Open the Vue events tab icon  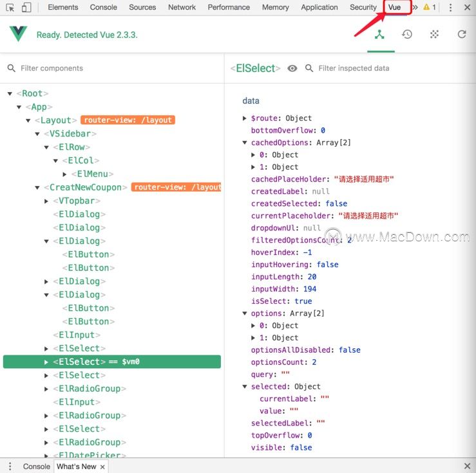coord(434,35)
